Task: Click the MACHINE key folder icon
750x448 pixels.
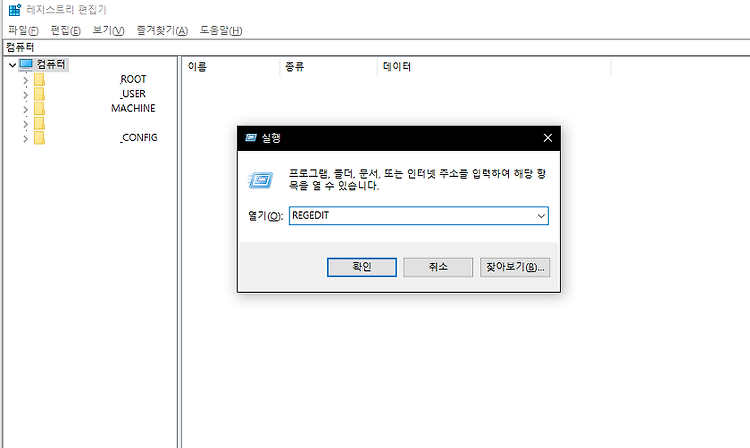Action: [39, 109]
